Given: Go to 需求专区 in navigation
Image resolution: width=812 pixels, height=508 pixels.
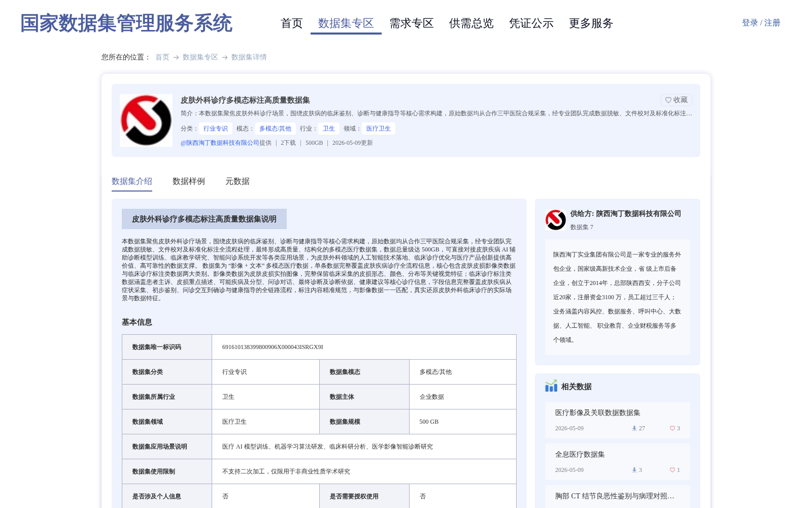Looking at the screenshot, I should coord(412,23).
